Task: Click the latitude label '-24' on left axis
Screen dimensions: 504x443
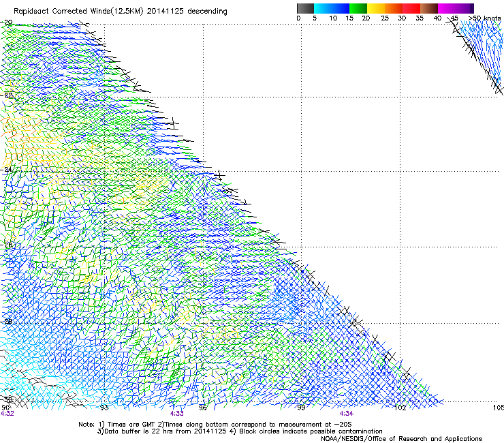Action: [7, 170]
